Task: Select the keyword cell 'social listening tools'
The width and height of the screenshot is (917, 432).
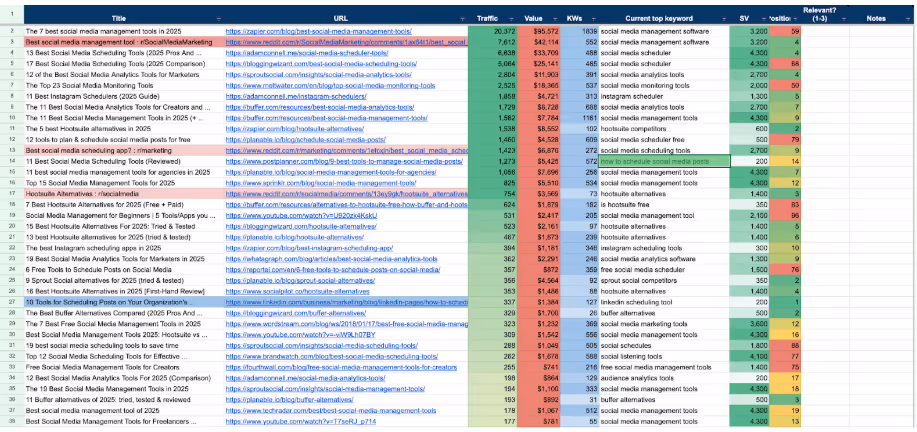Action: [664, 357]
